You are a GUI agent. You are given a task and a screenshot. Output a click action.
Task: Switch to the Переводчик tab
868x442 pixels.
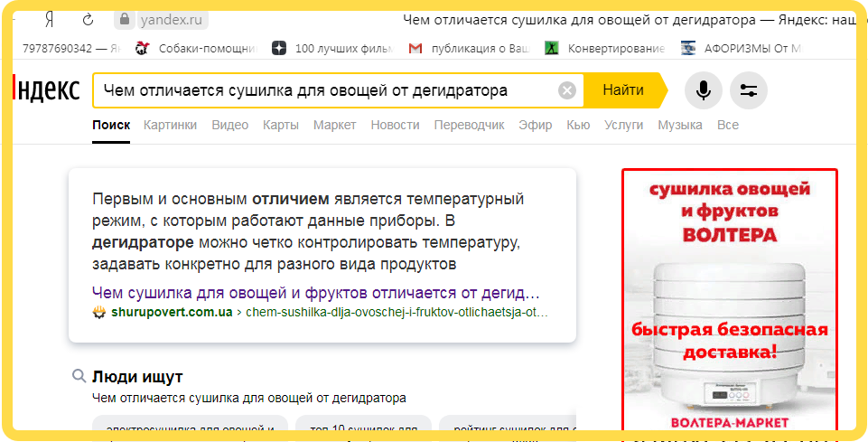coord(470,125)
